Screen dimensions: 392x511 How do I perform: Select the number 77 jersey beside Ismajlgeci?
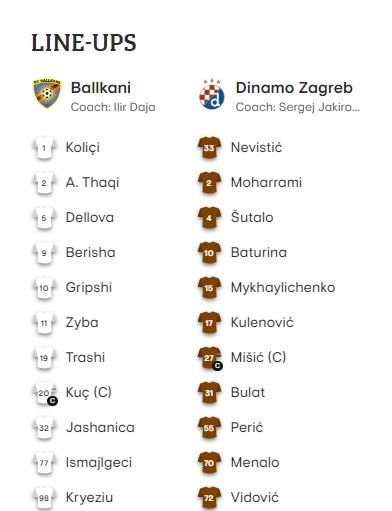click(x=44, y=463)
